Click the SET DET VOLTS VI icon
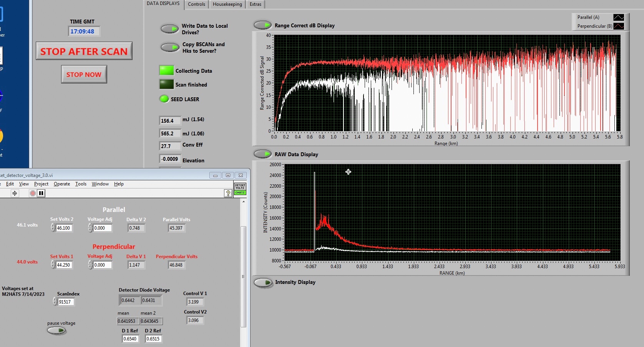Screen dimensions: 644x347 click(x=240, y=189)
